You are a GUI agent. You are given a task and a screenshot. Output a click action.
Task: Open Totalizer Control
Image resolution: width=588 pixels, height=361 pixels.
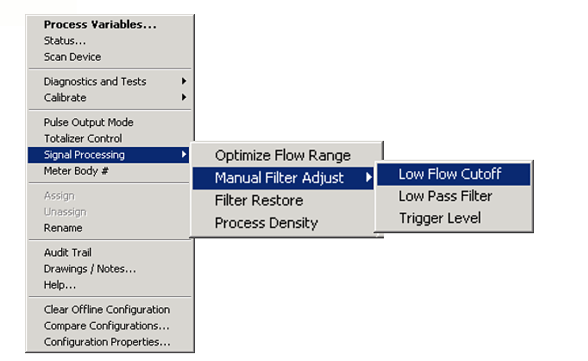tap(83, 138)
